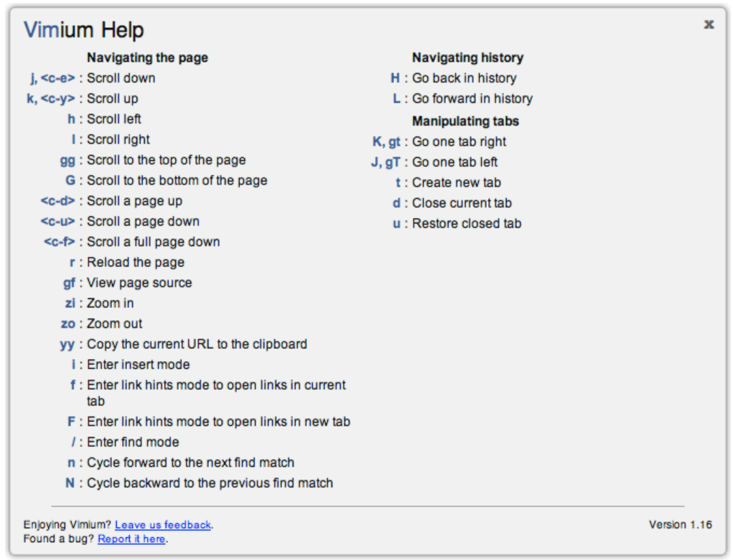Click 'Scroll a full page down' entry
Viewport: 733px width, 560px height.
click(154, 243)
